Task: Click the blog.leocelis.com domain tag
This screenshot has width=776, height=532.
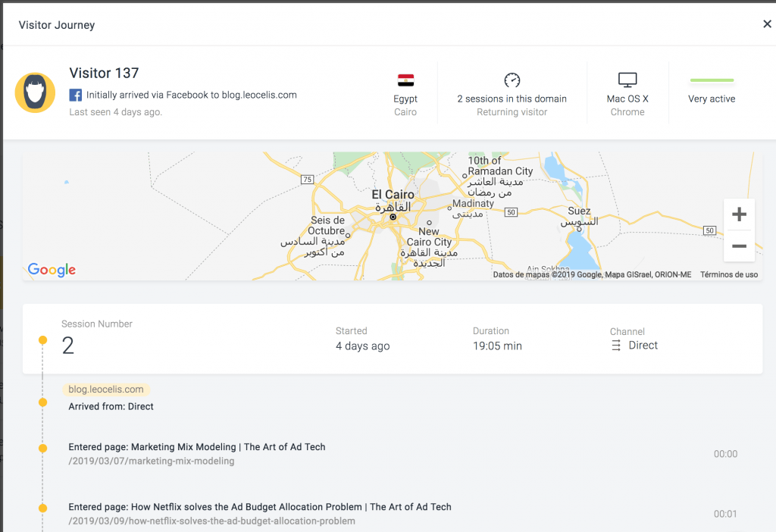Action: point(106,390)
